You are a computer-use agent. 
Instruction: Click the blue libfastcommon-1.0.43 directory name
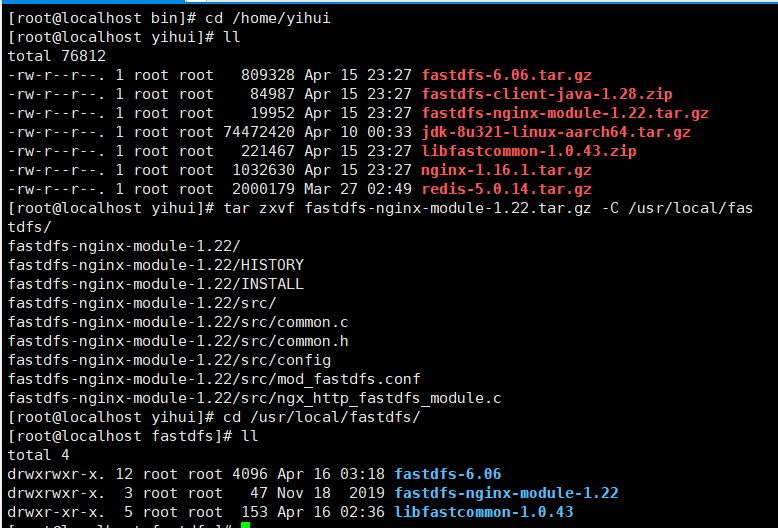pyautogui.click(x=484, y=512)
